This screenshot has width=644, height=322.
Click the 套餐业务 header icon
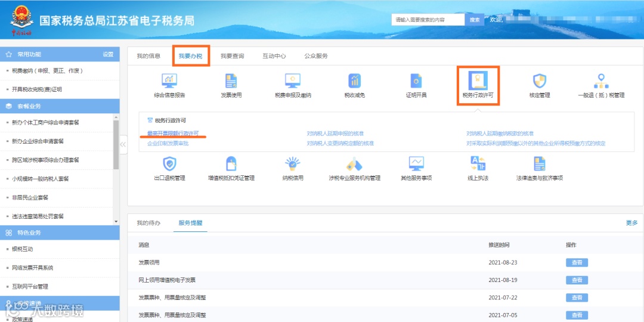[8, 106]
